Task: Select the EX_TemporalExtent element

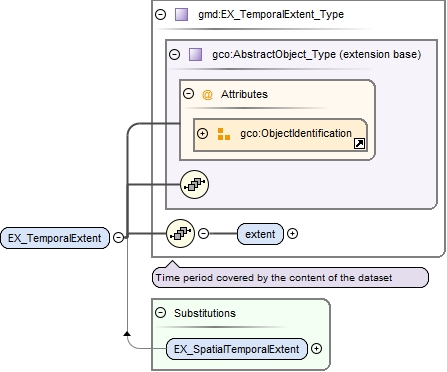Action: pos(55,238)
